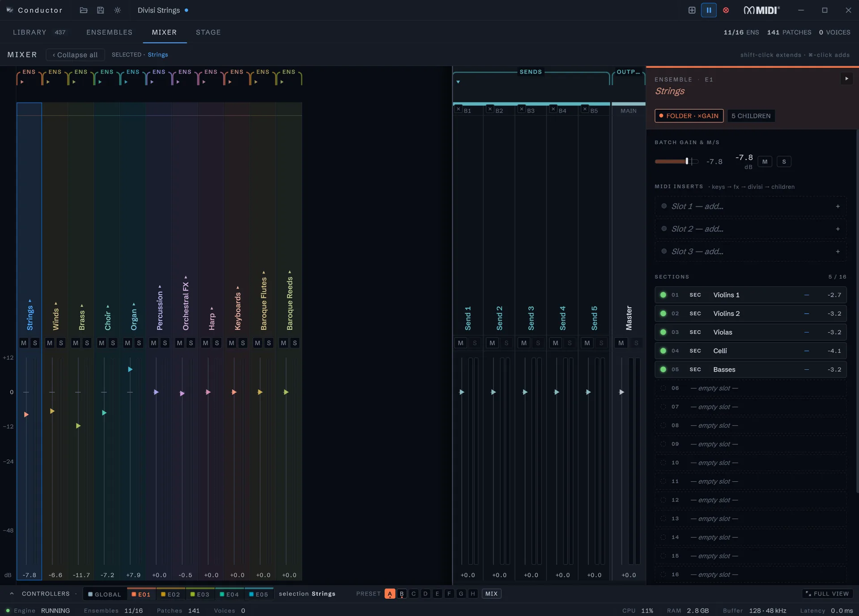The width and height of the screenshot is (859, 616).
Task: Select preset B
Action: (402, 594)
